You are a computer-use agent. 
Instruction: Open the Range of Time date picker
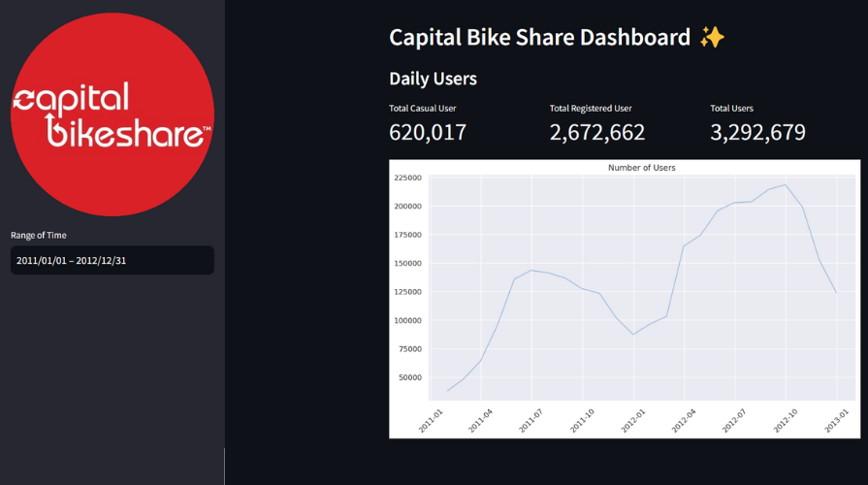(113, 260)
